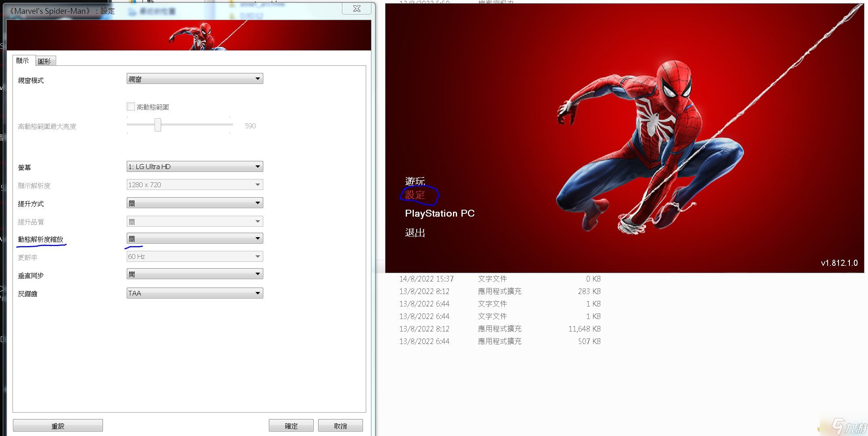The height and width of the screenshot is (436, 868).
Task: Open the 提升方式 dropdown
Action: coord(195,203)
